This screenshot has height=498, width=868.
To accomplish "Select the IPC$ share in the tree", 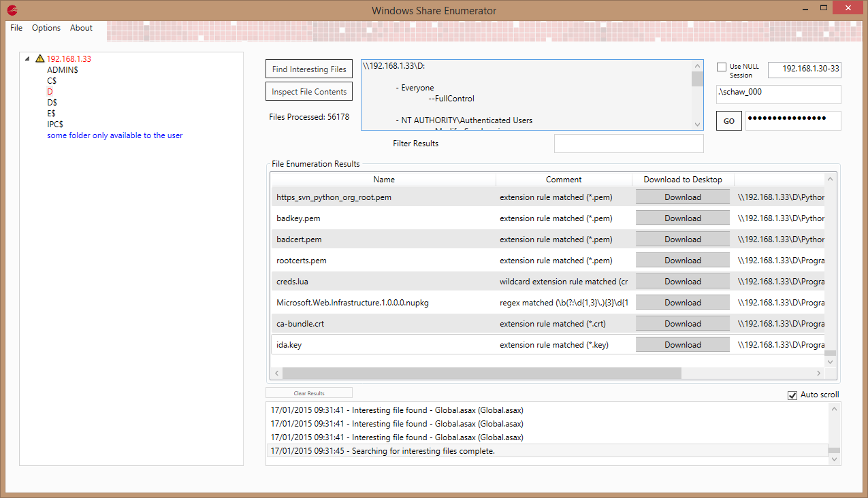I will tap(56, 124).
